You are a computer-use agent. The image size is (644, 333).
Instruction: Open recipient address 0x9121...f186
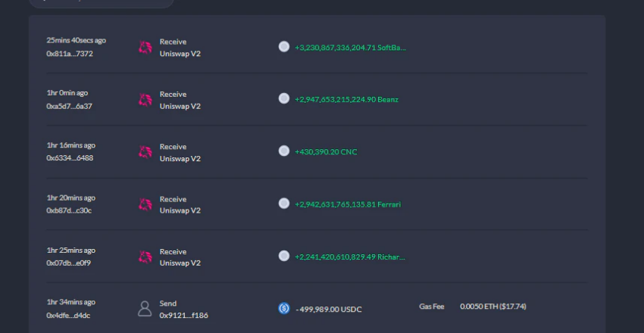(183, 316)
